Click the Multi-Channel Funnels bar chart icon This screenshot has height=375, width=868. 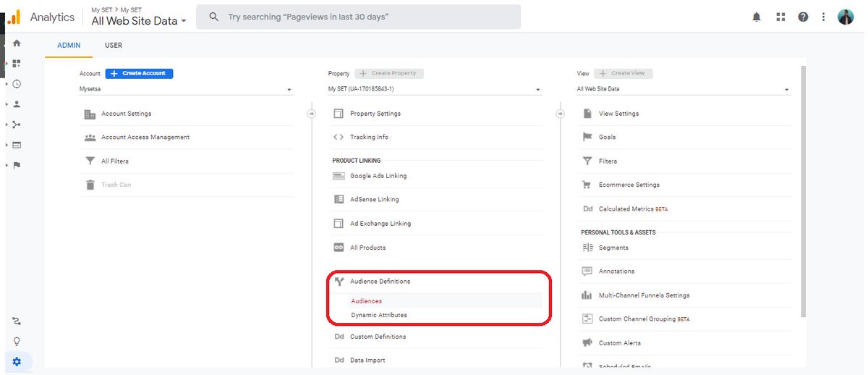[x=587, y=295]
